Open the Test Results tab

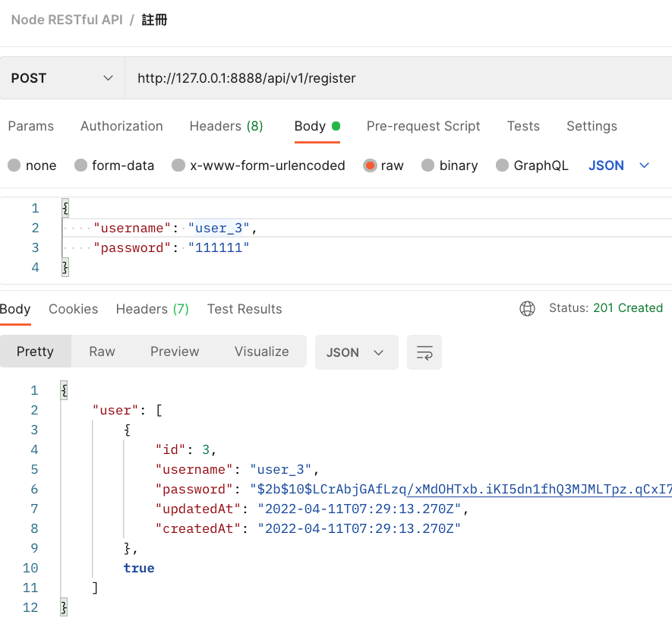click(245, 309)
